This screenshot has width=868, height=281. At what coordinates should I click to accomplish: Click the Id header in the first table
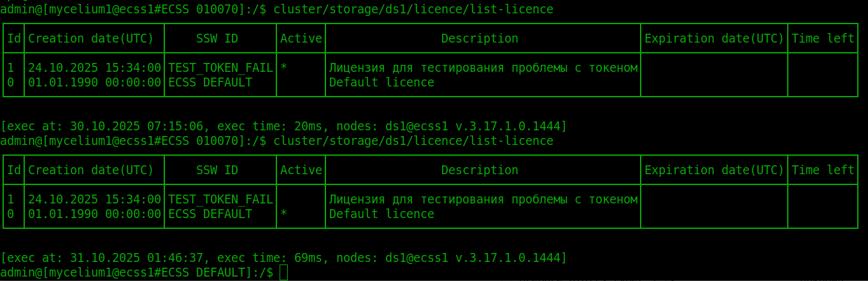(14, 39)
